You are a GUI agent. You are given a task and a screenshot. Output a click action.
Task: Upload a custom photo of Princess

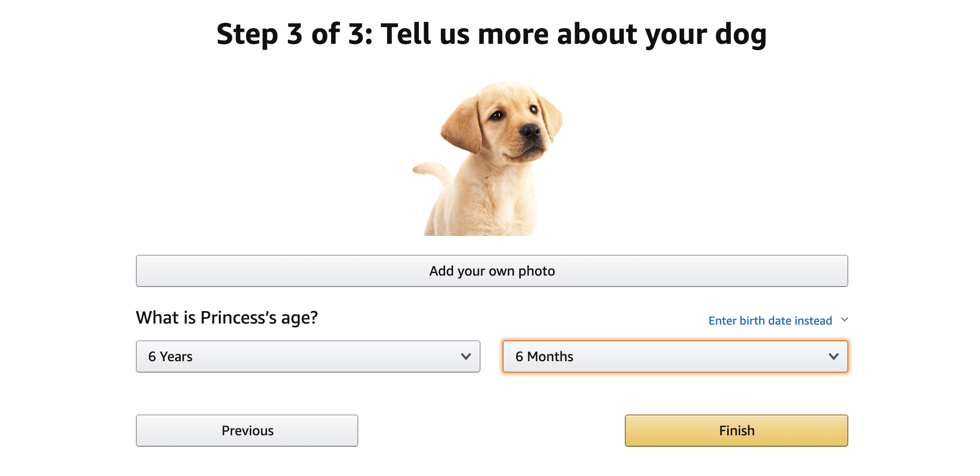pos(492,271)
